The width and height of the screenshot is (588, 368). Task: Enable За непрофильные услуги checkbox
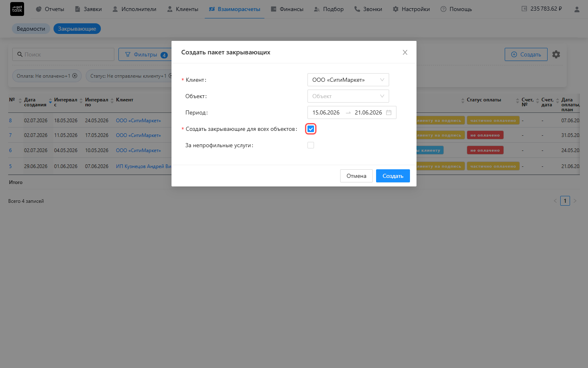click(311, 145)
